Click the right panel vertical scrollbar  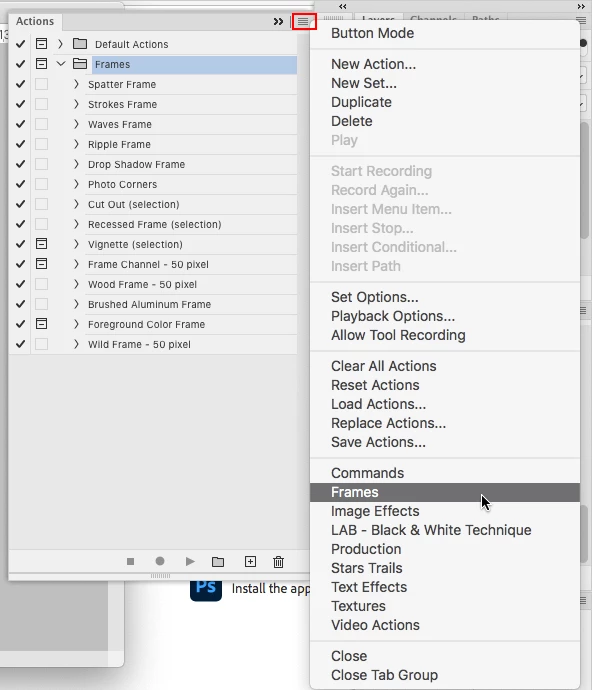click(x=585, y=180)
